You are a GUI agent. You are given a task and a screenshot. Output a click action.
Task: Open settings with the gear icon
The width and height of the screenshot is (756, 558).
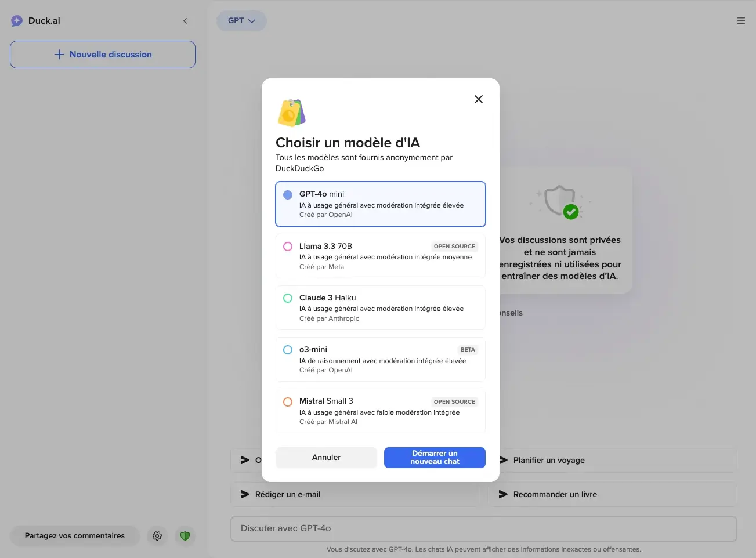click(157, 536)
